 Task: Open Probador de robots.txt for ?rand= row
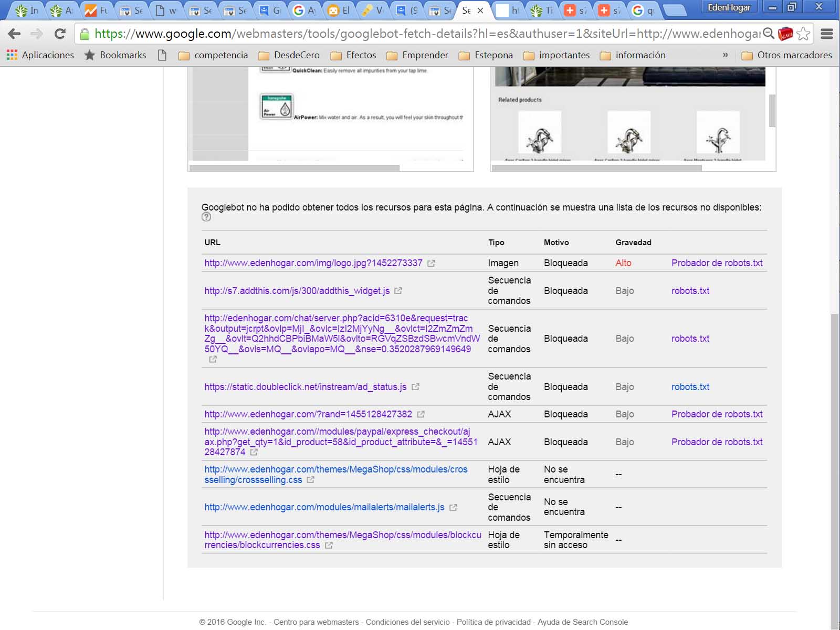pyautogui.click(x=717, y=414)
